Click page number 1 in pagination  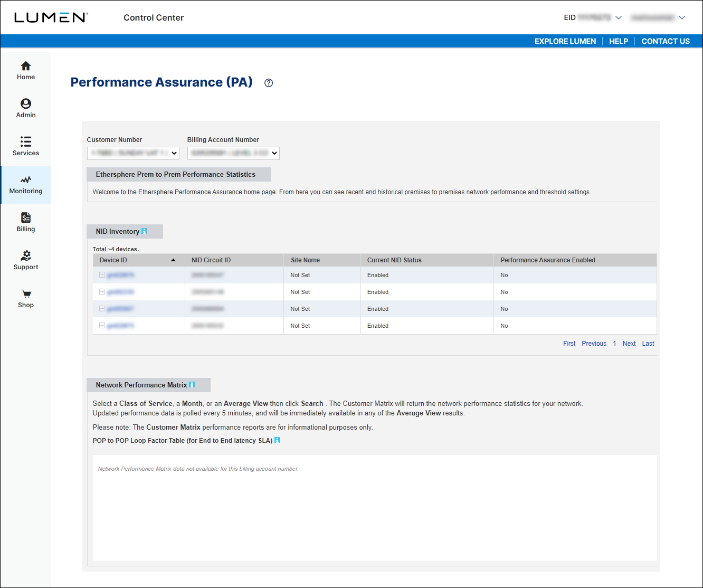(x=614, y=344)
